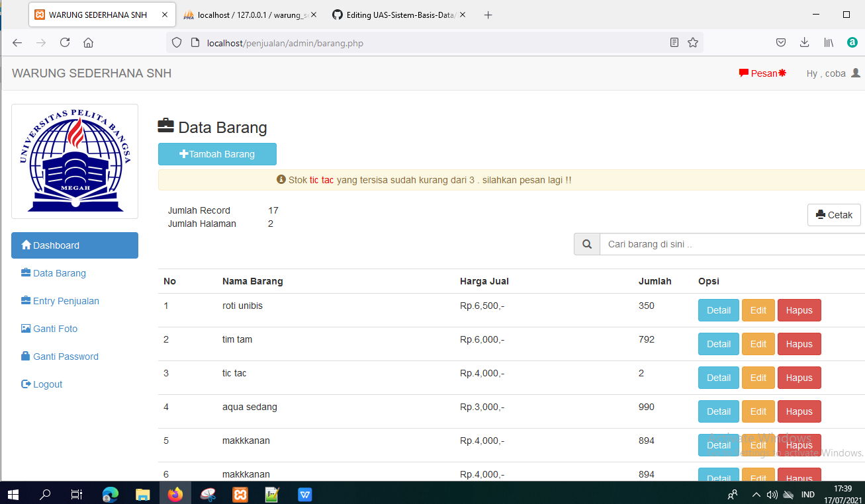Click the Ganti Foto image icon
865x504 pixels.
tap(26, 328)
